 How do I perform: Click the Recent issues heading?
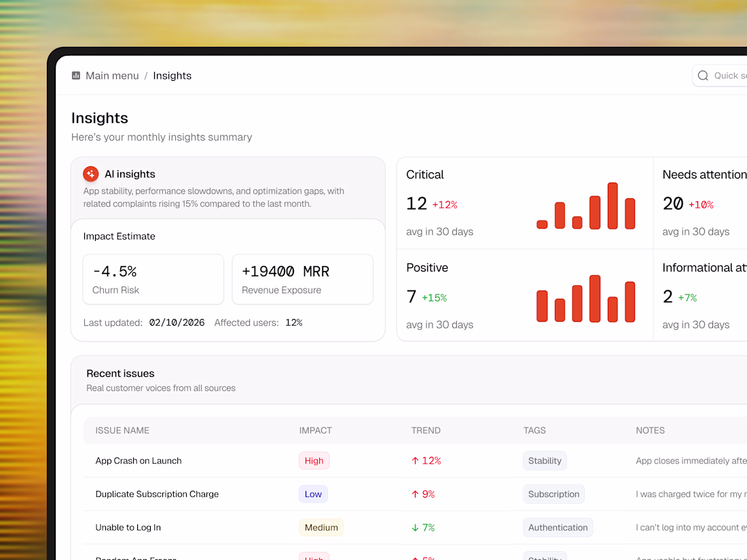click(120, 374)
